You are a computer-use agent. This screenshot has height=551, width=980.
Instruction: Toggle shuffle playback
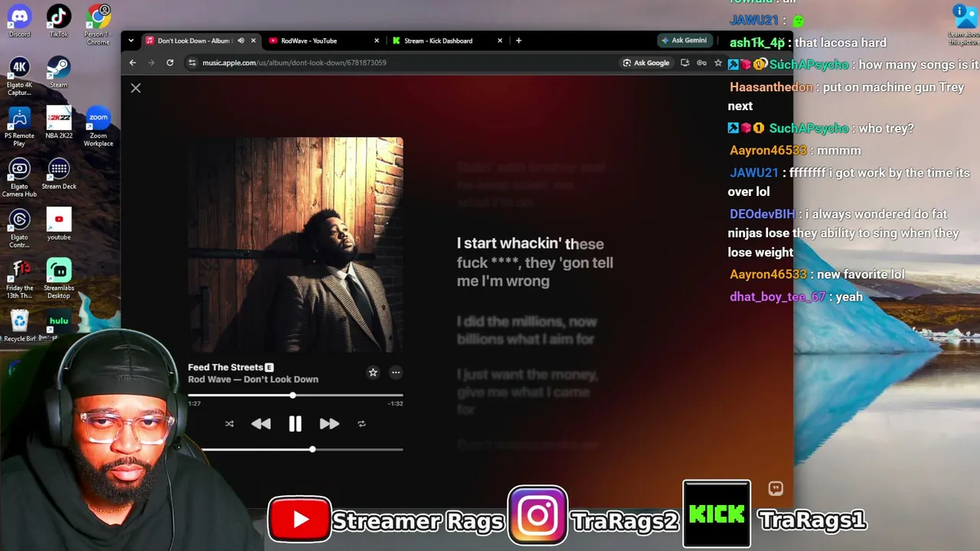[229, 424]
